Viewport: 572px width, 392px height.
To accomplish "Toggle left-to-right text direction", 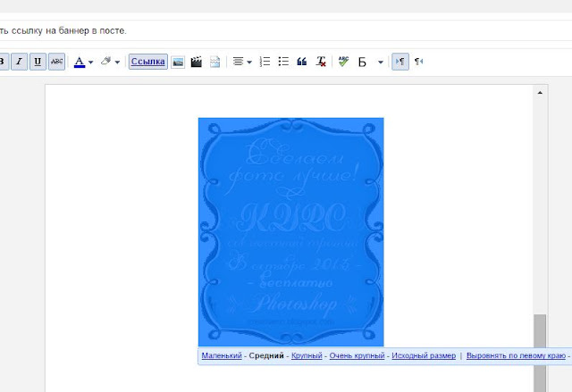I will 400,62.
